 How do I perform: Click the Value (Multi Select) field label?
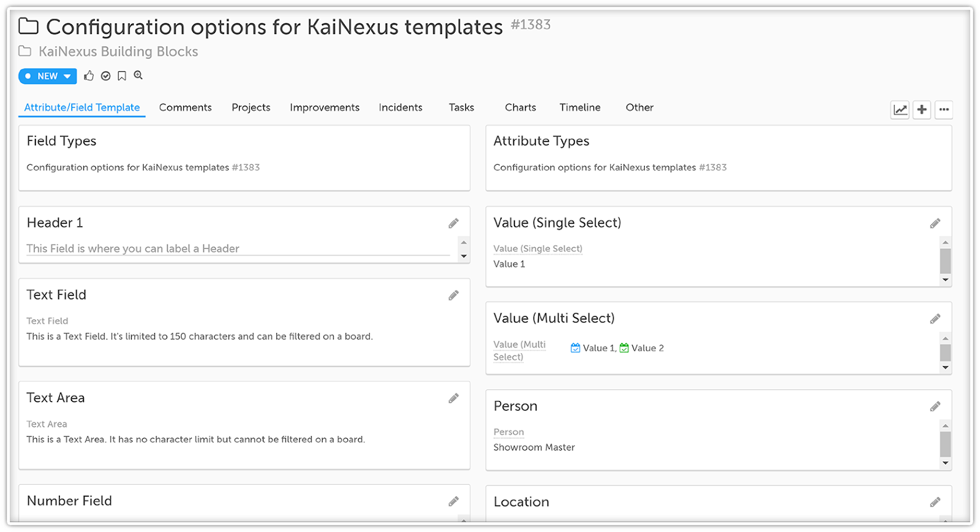click(x=519, y=351)
